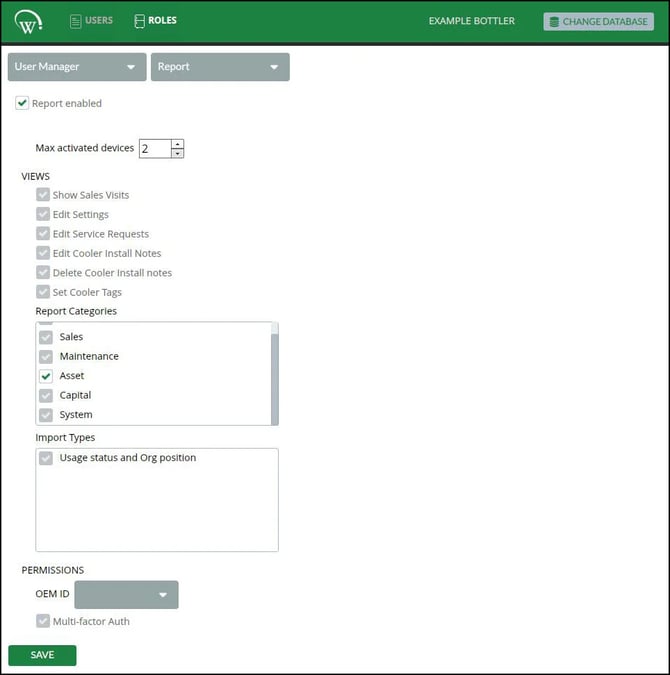The image size is (670, 675).
Task: Open the User Manager role dropdown
Action: [x=77, y=67]
